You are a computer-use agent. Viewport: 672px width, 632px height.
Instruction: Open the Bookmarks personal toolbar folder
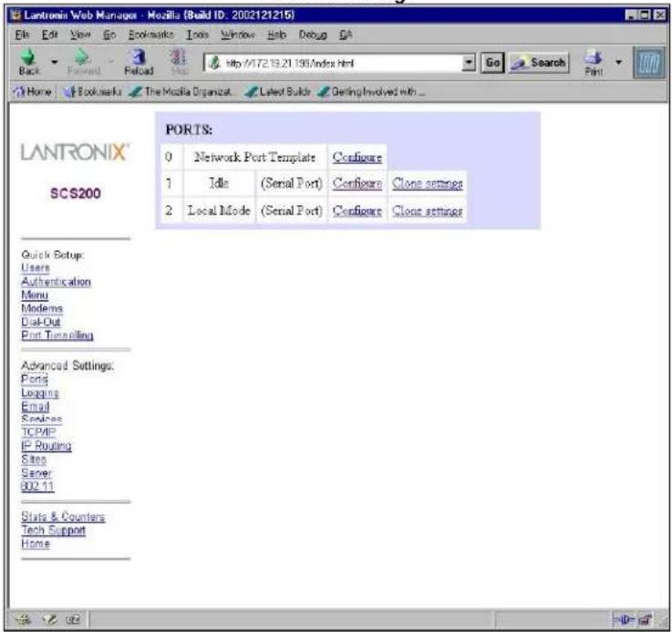click(93, 91)
